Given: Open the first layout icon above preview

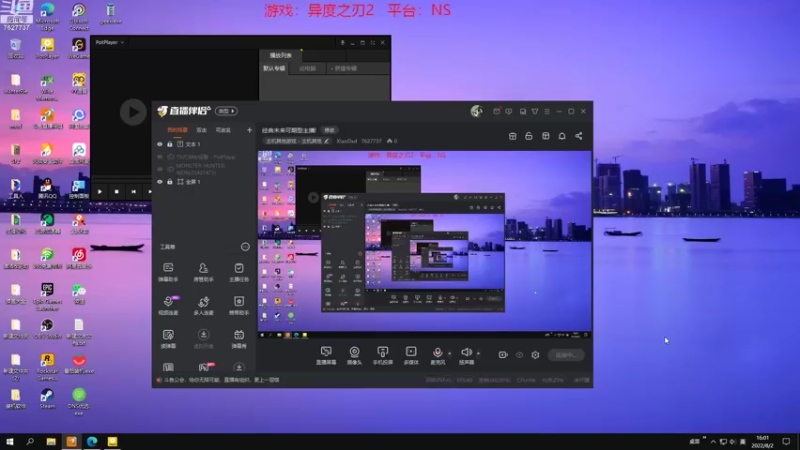Looking at the screenshot, I should [512, 136].
